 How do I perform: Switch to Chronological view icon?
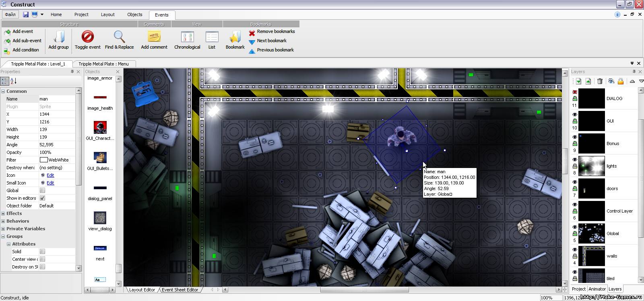(x=187, y=37)
